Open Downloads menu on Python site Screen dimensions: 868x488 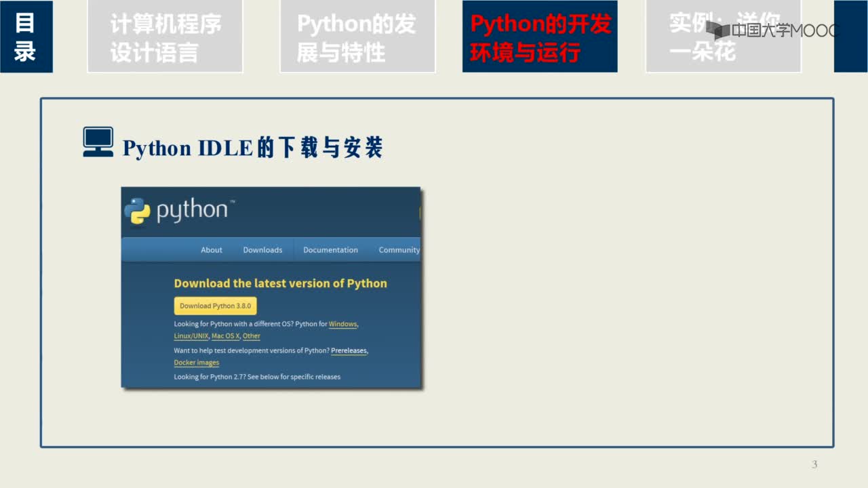(x=262, y=250)
